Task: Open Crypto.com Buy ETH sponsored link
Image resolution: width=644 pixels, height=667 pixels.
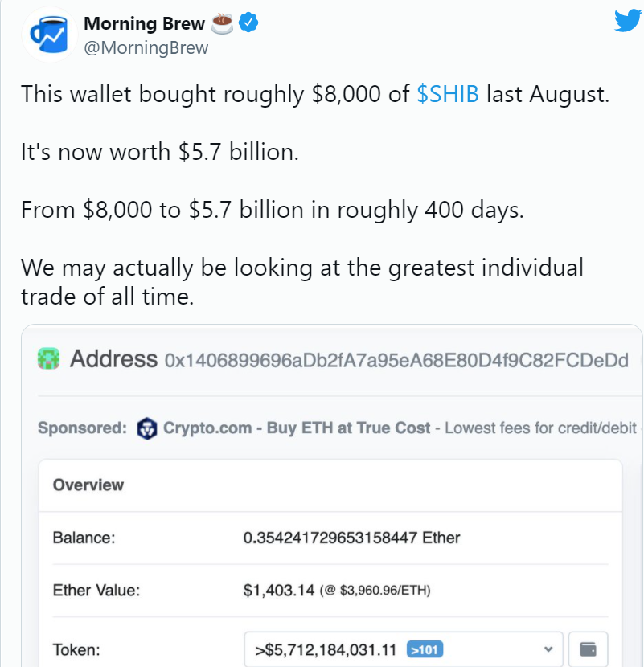Action: coord(297,428)
